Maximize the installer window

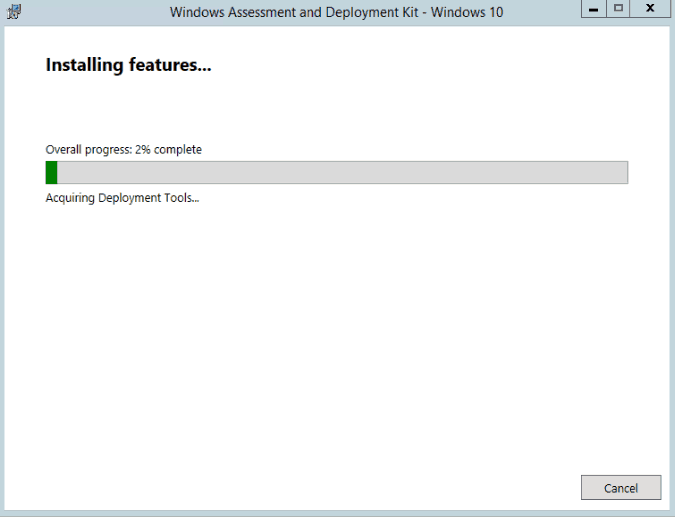[x=618, y=9]
